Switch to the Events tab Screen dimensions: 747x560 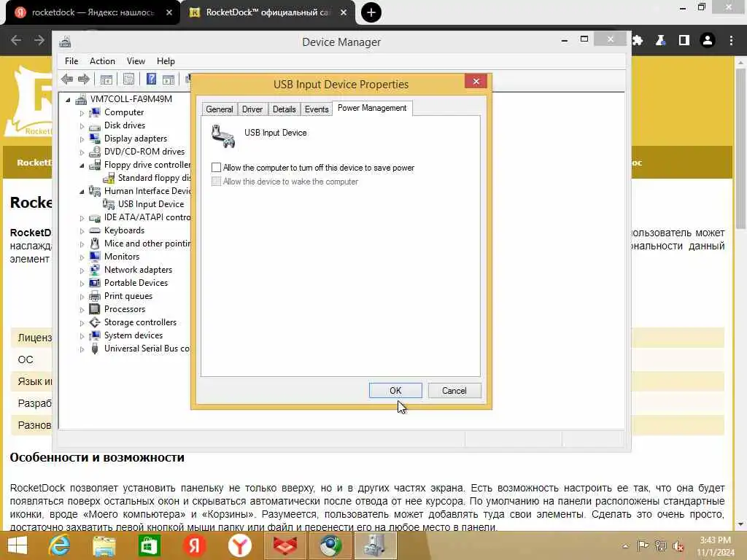coord(317,109)
